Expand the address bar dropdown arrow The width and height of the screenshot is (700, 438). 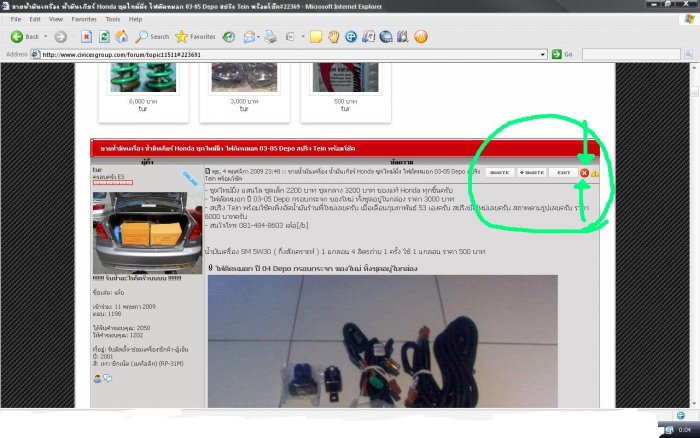coord(543,54)
